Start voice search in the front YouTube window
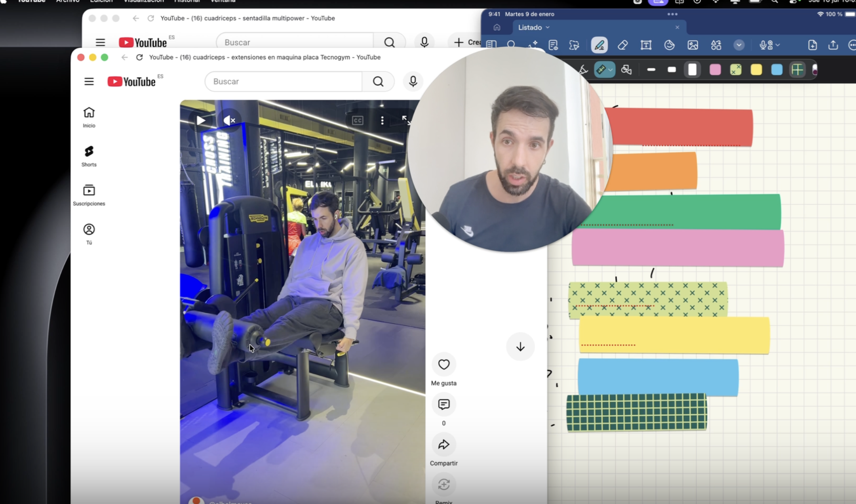The height and width of the screenshot is (504, 856). [413, 82]
